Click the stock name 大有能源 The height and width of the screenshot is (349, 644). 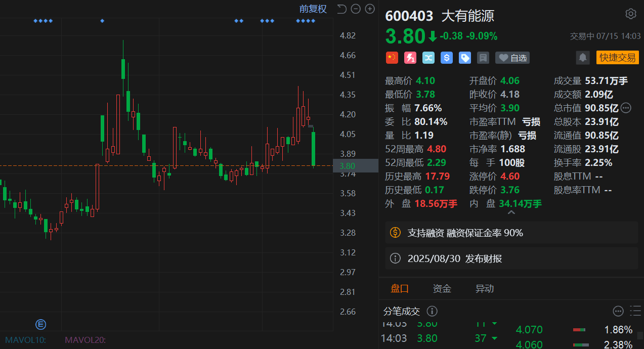tap(468, 16)
